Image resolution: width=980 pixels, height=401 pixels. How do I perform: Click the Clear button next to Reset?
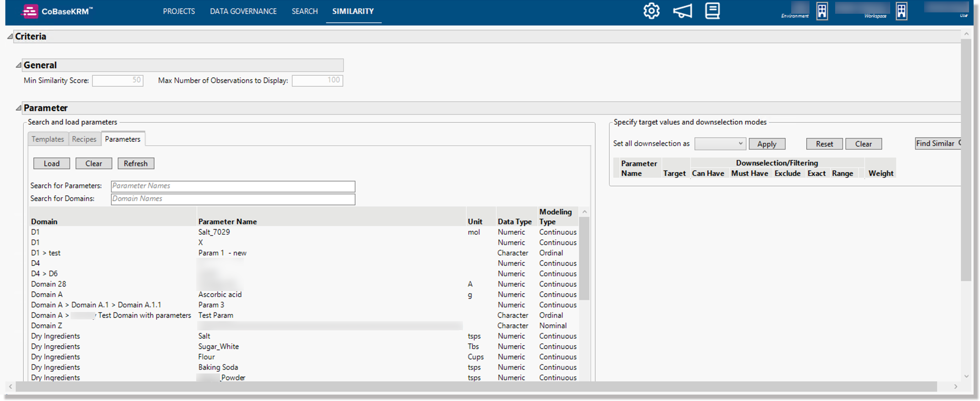tap(864, 144)
